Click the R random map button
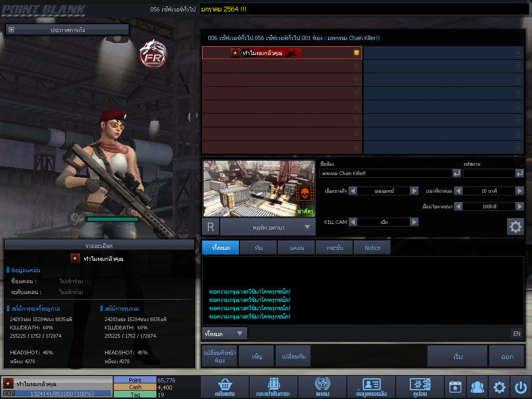 211,227
